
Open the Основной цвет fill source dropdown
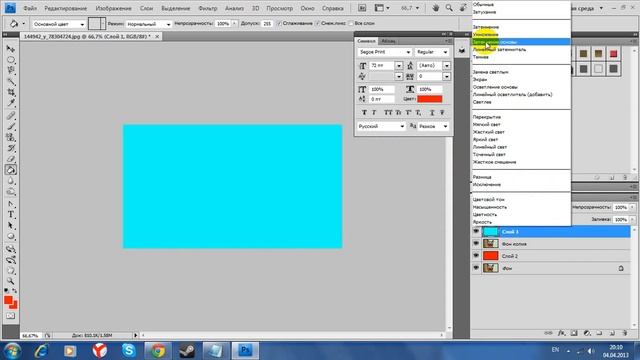[59, 24]
